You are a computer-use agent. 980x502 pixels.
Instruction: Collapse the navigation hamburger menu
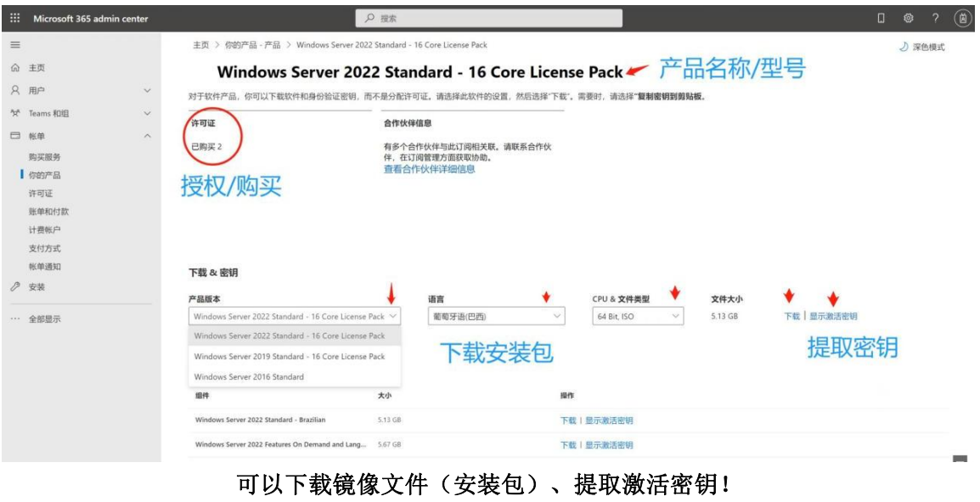click(x=15, y=45)
